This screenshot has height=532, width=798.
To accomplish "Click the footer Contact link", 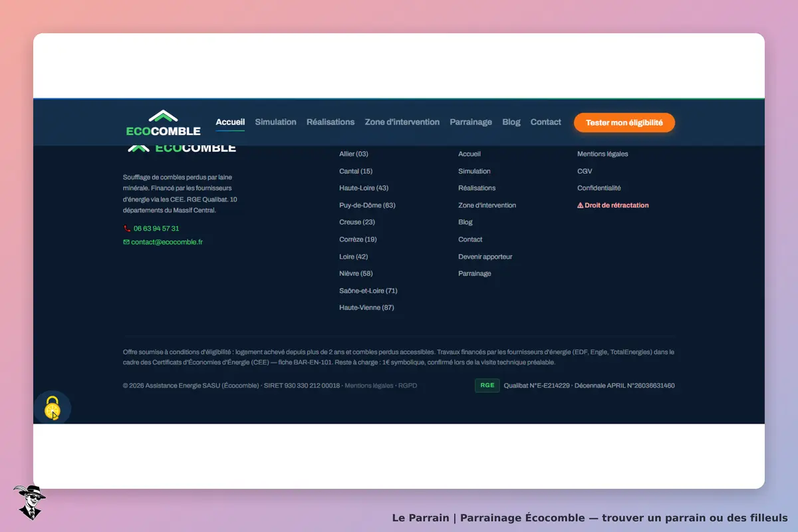I will (x=470, y=239).
